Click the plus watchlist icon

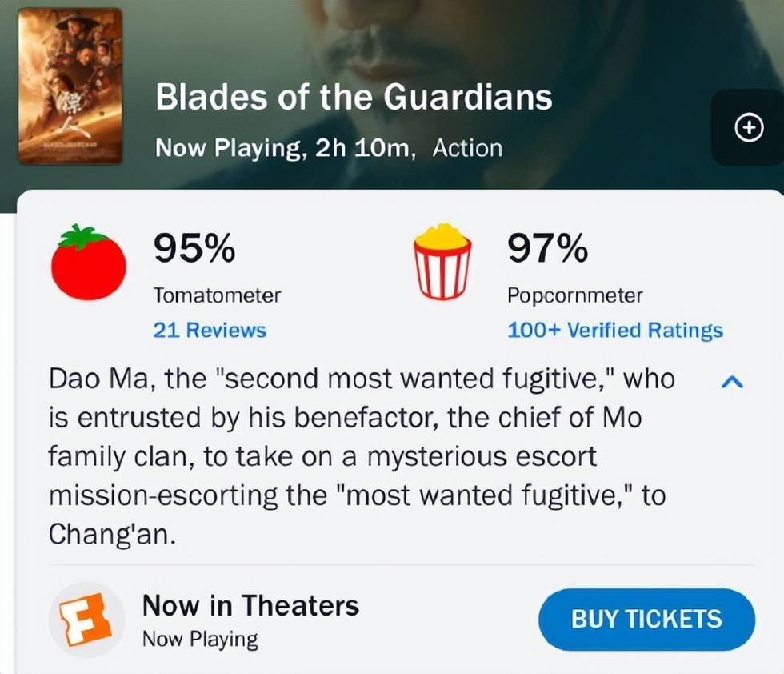tap(749, 128)
